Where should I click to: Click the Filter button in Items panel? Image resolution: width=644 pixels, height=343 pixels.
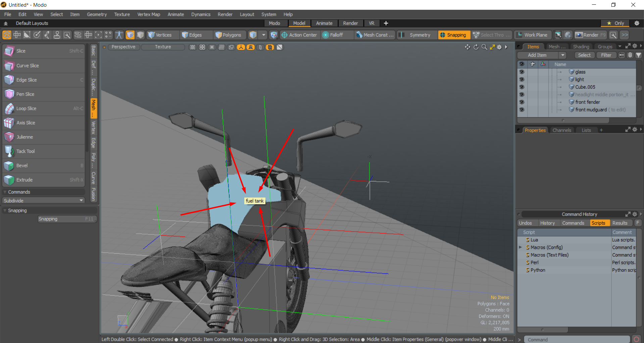pyautogui.click(x=606, y=55)
